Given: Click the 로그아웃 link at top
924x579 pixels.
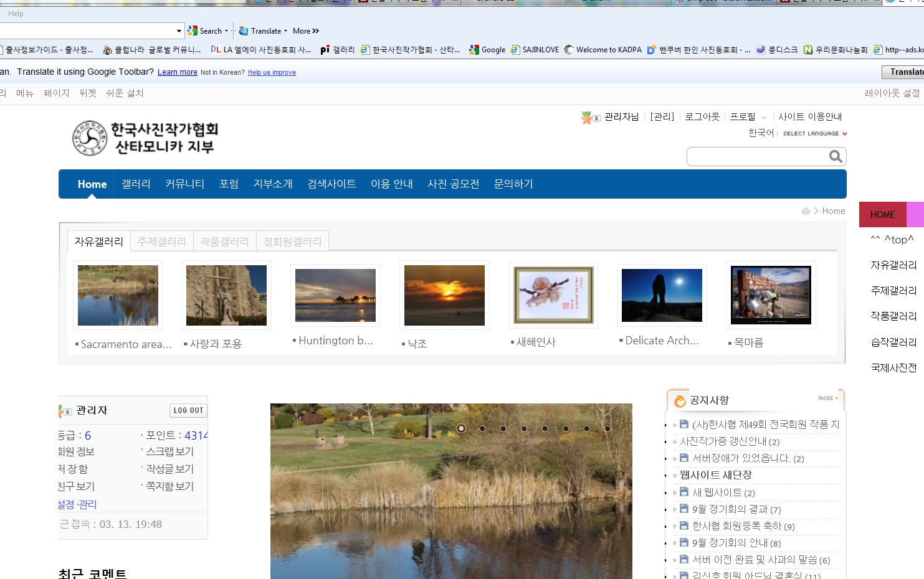Looking at the screenshot, I should click(702, 117).
